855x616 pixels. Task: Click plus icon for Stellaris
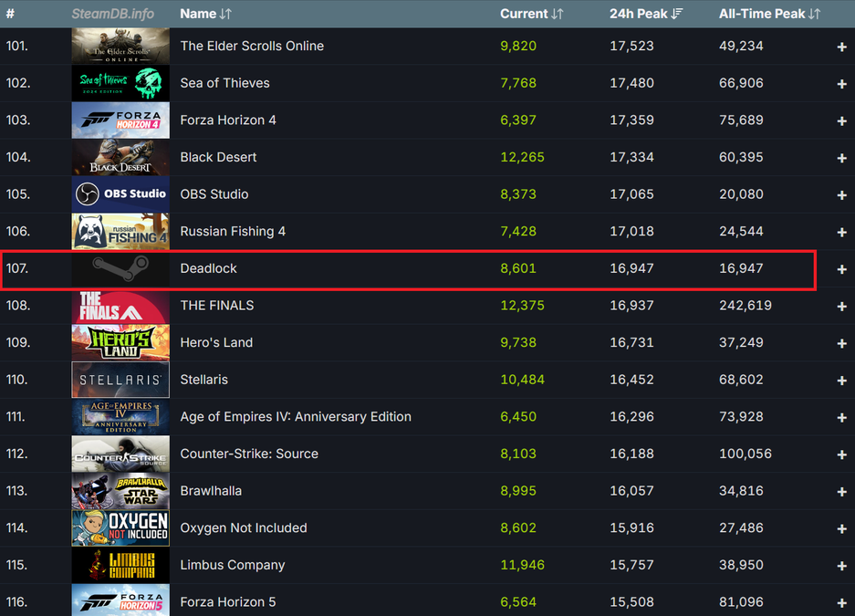[x=842, y=381]
